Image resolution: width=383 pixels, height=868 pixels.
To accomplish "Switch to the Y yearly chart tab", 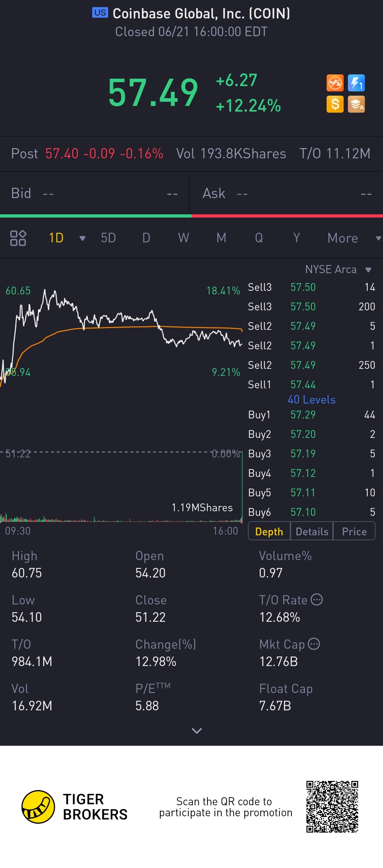I will (296, 238).
